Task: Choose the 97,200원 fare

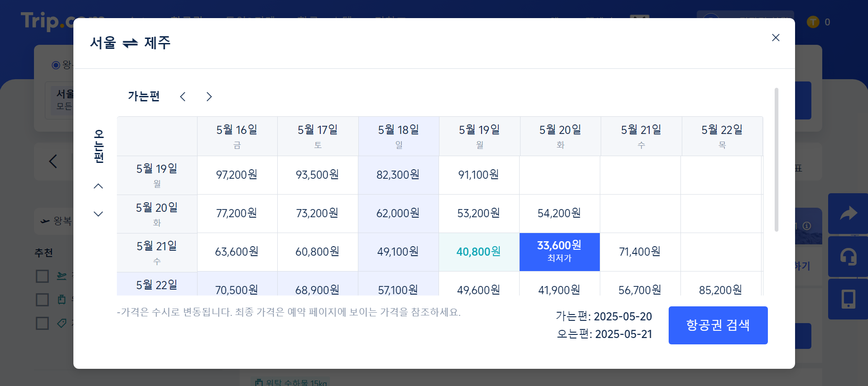Action: pos(237,175)
